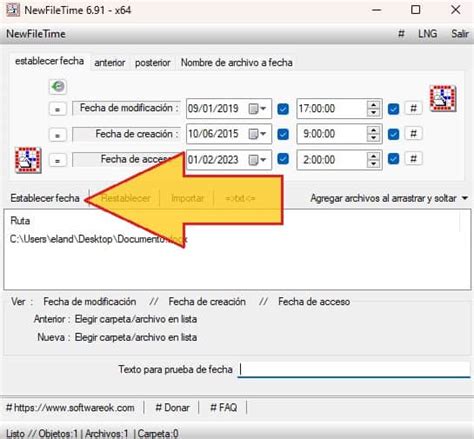
Task: Click the NewFileTime clock icon at upper right
Action: [443, 98]
